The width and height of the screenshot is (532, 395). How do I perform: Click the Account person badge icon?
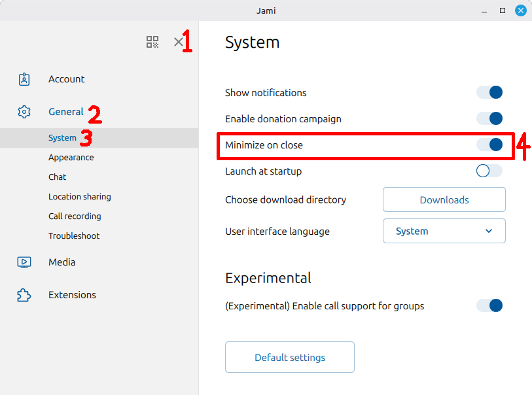coord(24,79)
